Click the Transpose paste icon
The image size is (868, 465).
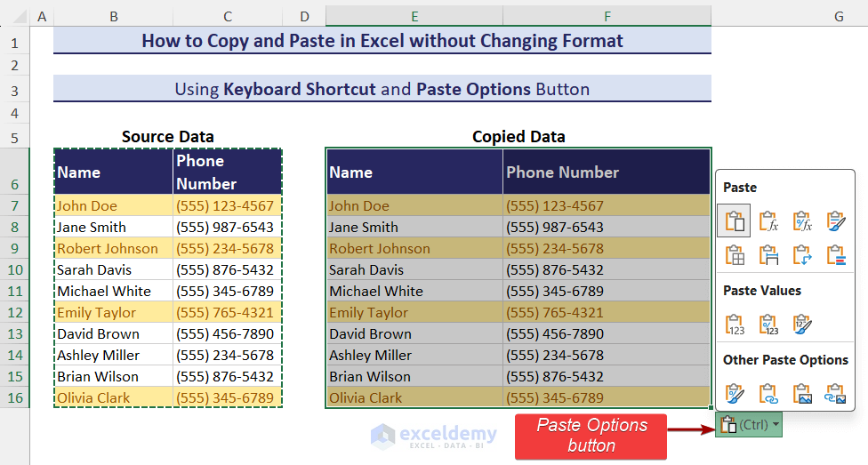click(802, 255)
